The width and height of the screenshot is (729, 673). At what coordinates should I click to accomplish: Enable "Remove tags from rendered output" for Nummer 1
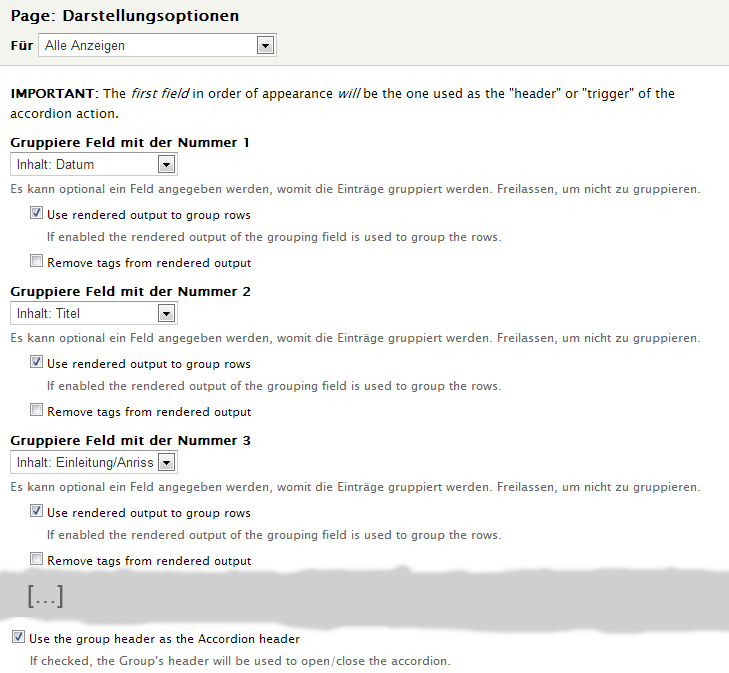37,262
